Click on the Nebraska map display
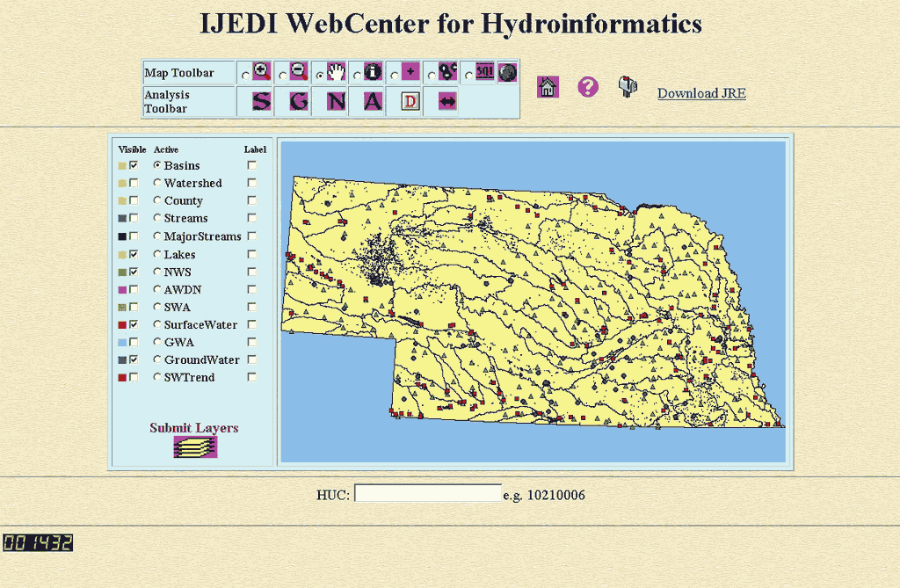 coord(533,301)
